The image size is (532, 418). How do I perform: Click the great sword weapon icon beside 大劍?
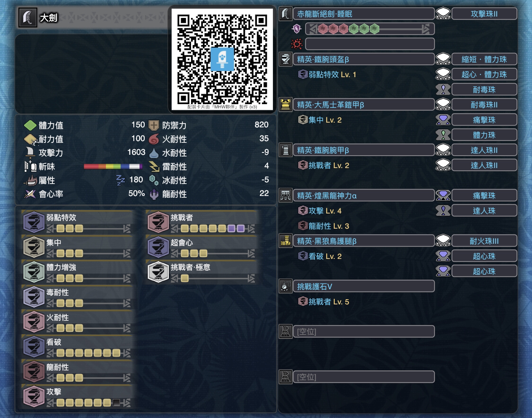pos(27,18)
